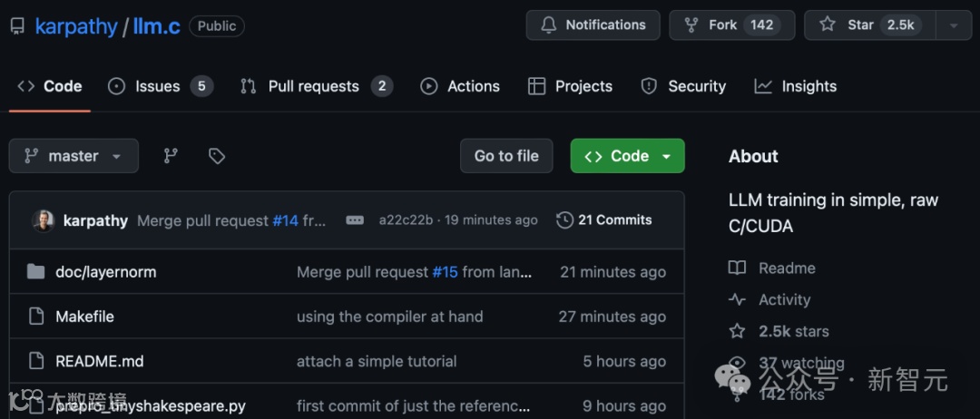Click the commit history clock icon

(564, 220)
